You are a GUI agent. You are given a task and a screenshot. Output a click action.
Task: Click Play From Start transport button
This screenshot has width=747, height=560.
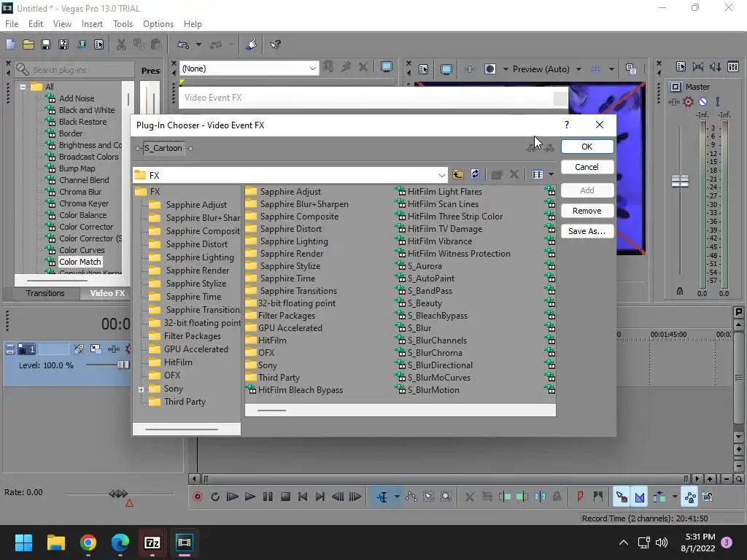(x=232, y=497)
